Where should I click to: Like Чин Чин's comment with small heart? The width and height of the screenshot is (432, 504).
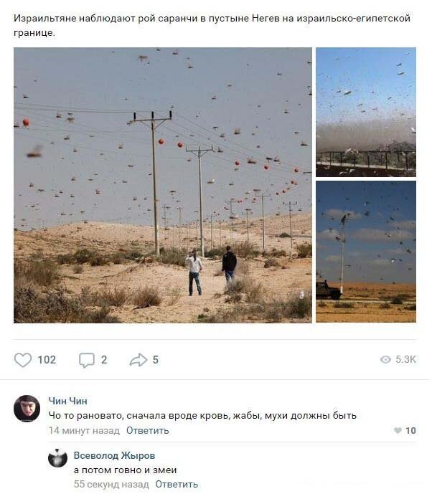[398, 431]
